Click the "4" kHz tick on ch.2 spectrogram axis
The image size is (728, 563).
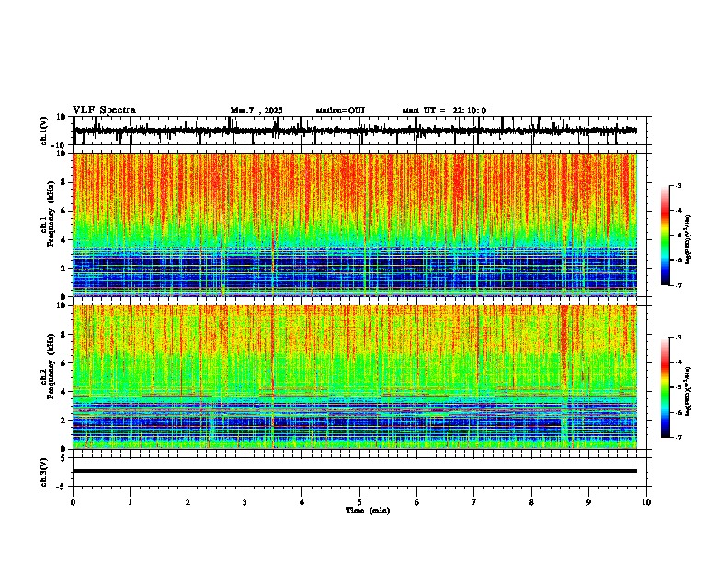point(63,392)
